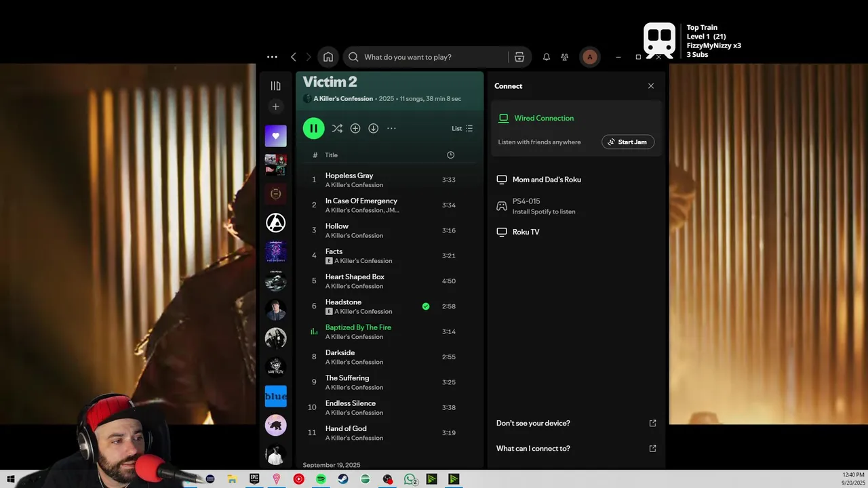Expand Your Library sidebar

[x=275, y=86]
